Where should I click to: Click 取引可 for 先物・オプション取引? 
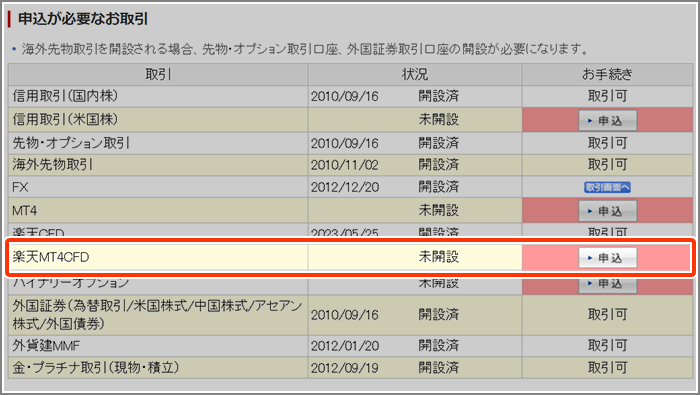tap(607, 143)
